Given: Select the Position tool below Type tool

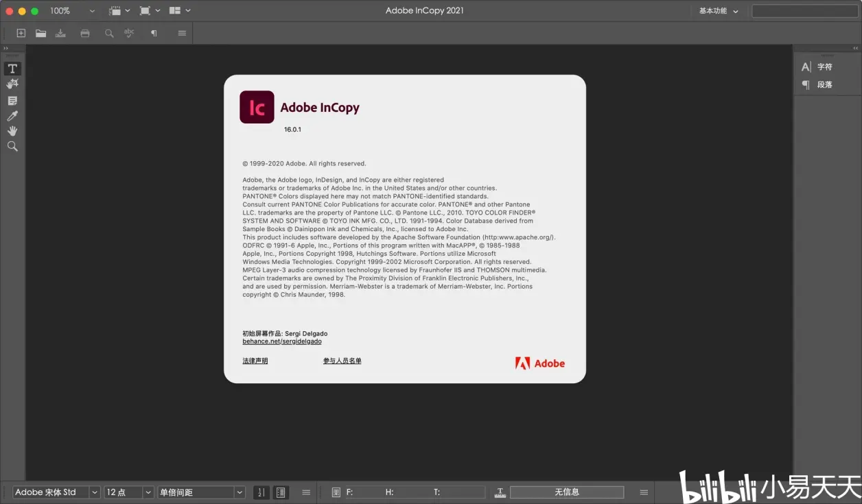Looking at the screenshot, I should tap(12, 84).
